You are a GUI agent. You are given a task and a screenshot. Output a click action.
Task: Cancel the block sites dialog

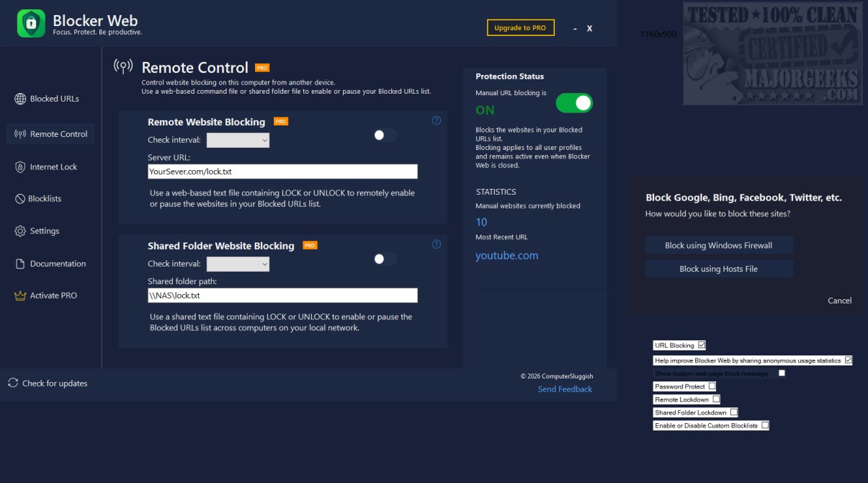tap(840, 301)
